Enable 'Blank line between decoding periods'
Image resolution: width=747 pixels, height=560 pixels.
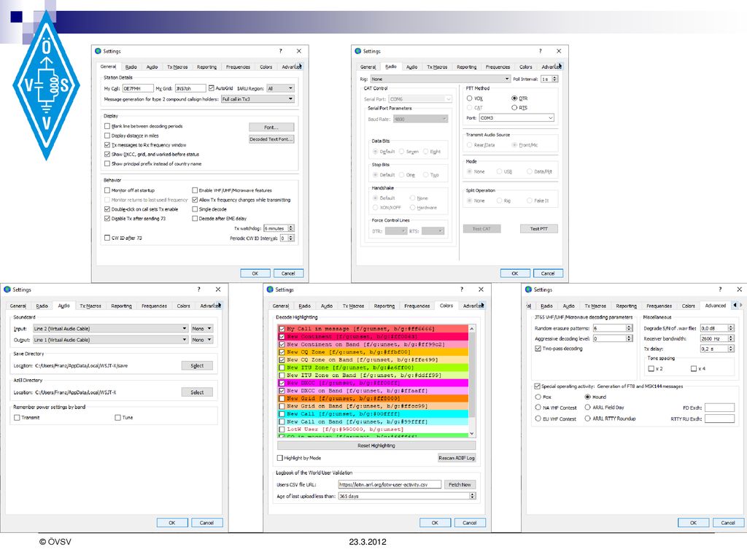coord(107,126)
